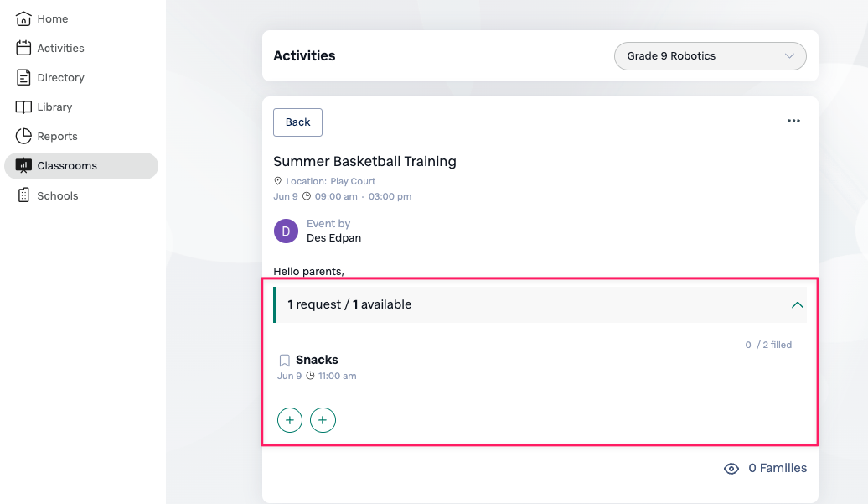Open the three-dot more options menu
This screenshot has width=868, height=504.
[x=793, y=121]
